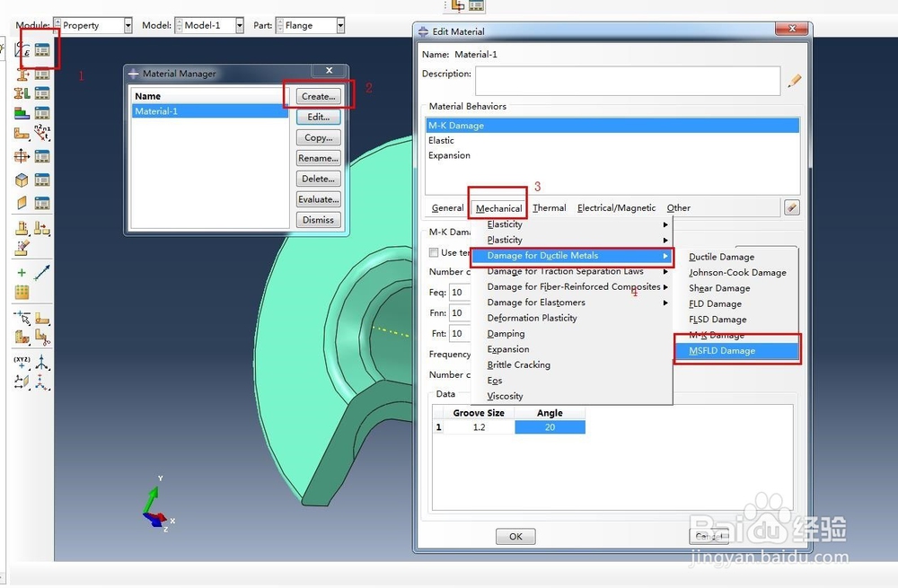Click the Create Section I-beam icon
This screenshot has height=588, width=898.
click(22, 74)
